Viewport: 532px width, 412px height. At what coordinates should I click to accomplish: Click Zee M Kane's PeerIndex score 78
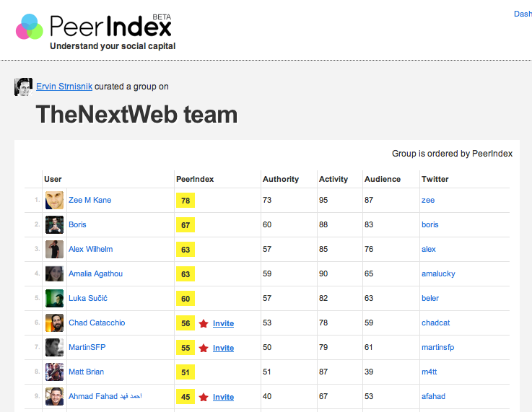186,201
